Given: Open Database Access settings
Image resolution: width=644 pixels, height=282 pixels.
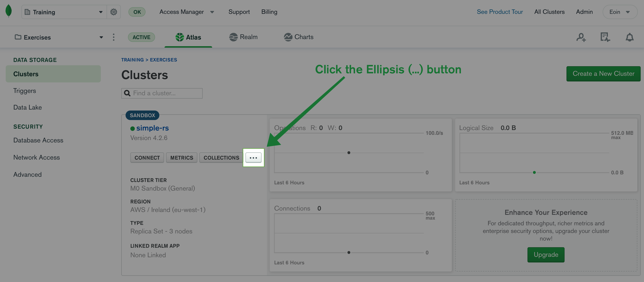Looking at the screenshot, I should coord(38,140).
